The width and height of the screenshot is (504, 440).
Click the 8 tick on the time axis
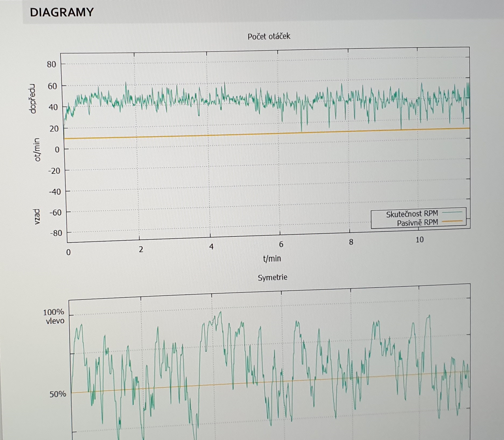tap(351, 242)
